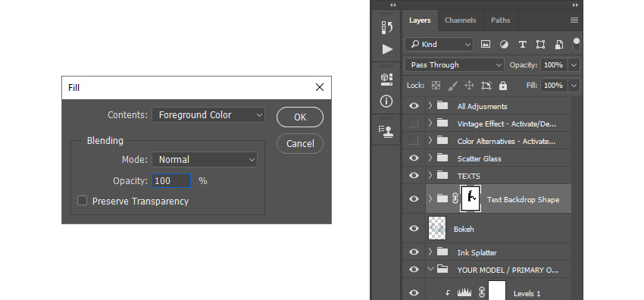Viewport: 644px width, 300px height.
Task: Click the layer Opacity 100% field
Action: pyautogui.click(x=555, y=65)
